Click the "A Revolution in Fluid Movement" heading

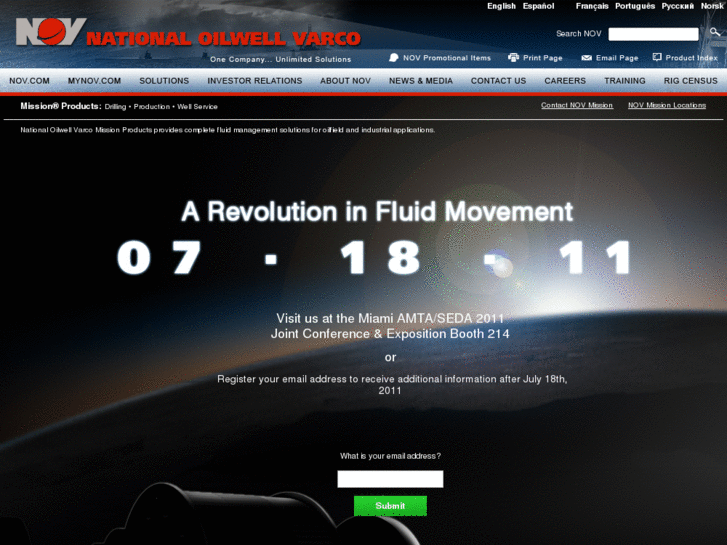coord(377,212)
